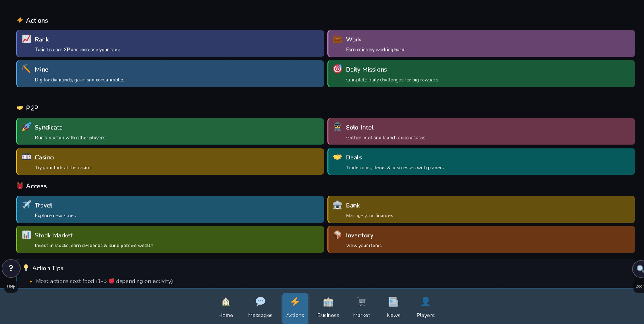
Task: Click the Zoom magnifier button
Action: click(639, 269)
